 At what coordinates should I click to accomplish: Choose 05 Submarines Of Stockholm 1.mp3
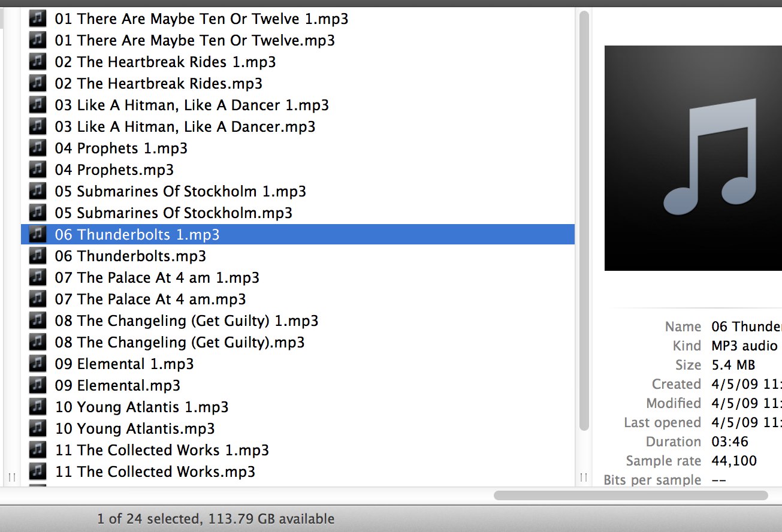180,192
